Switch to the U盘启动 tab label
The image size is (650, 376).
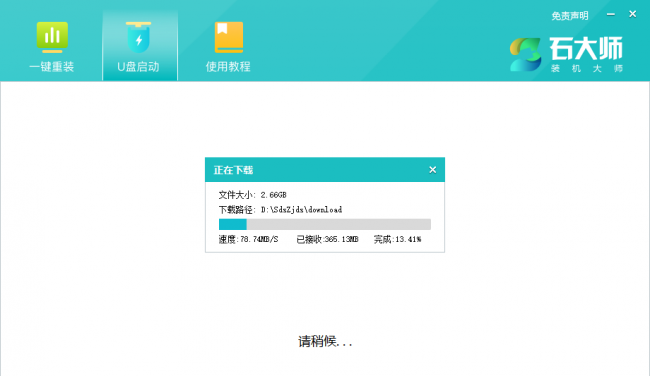point(138,66)
